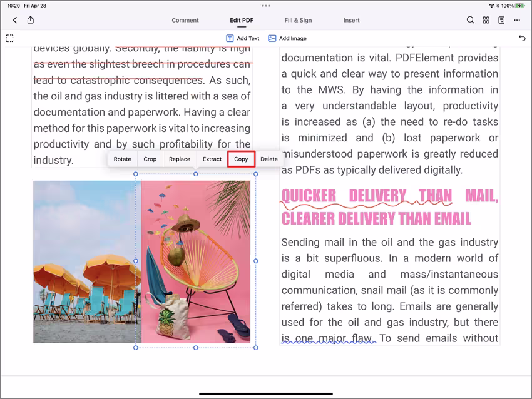Click the bottom-middle image resize handle
532x399 pixels.
196,348
